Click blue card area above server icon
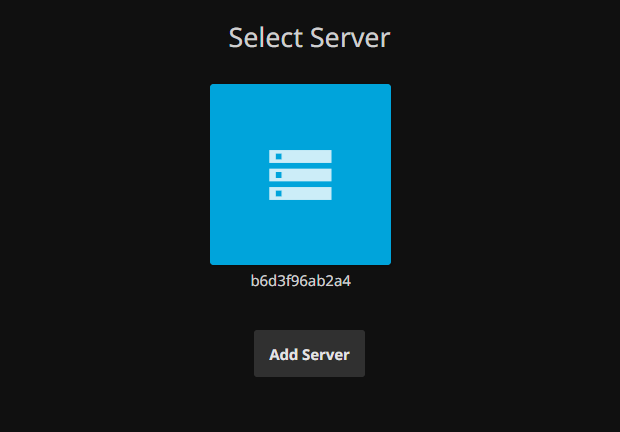 click(300, 115)
